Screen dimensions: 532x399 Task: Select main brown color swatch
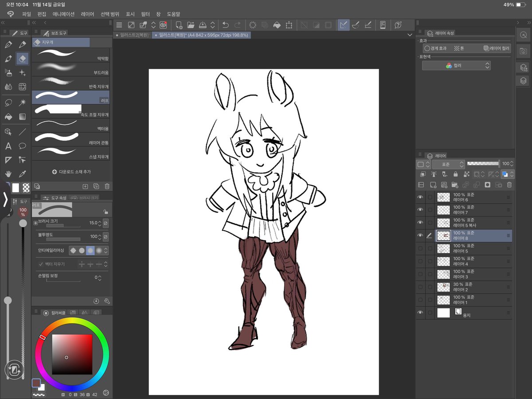pyautogui.click(x=36, y=383)
